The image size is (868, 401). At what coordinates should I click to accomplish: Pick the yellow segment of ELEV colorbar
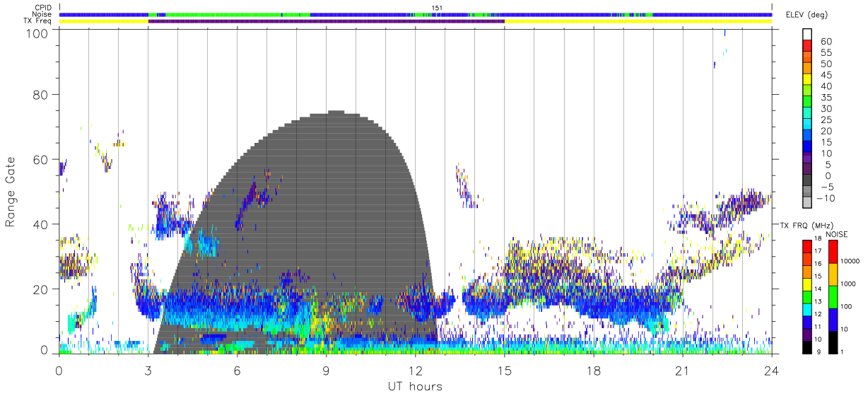point(808,81)
